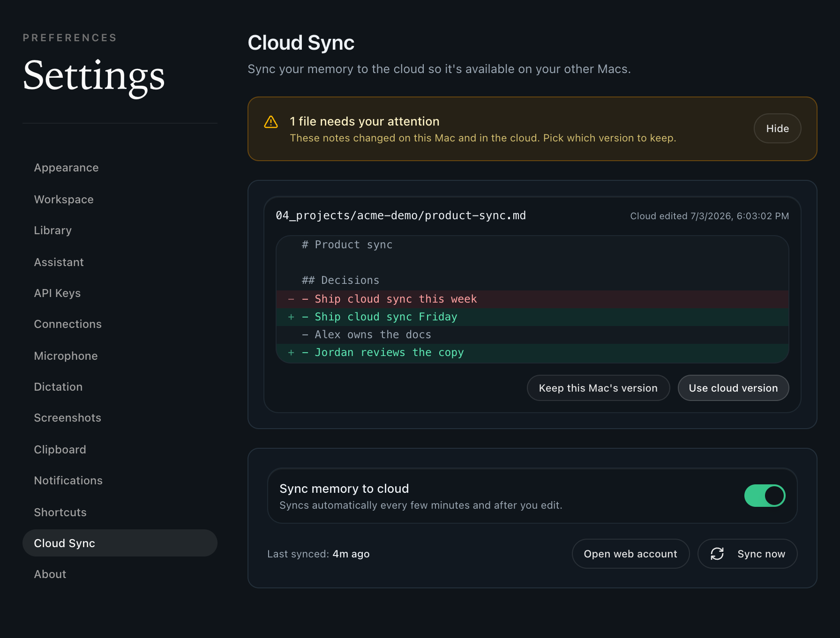Click file path 04_projects/acme-demo/product-sync.md
This screenshot has height=638, width=840.
click(401, 215)
